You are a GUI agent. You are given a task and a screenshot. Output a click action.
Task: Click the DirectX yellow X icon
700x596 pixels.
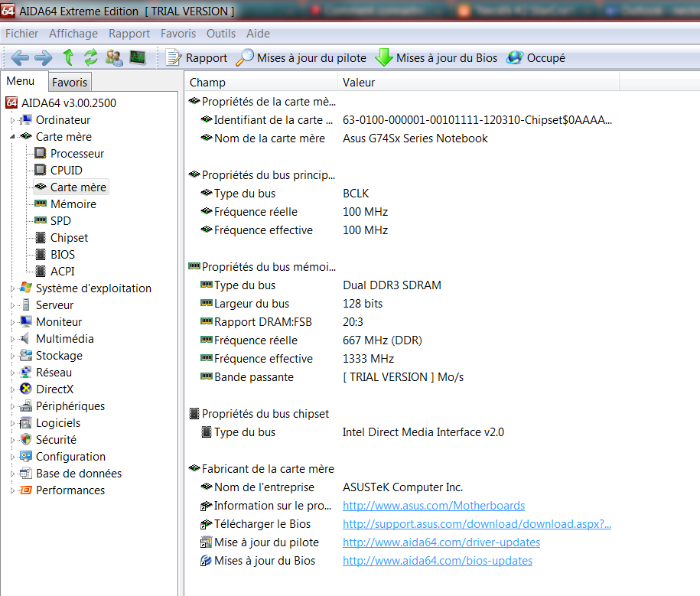[x=26, y=389]
